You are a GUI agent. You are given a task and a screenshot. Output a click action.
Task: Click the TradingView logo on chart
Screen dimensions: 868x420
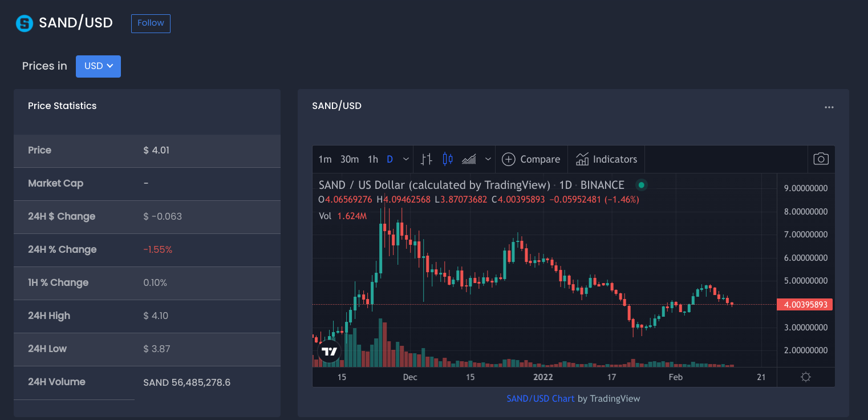(329, 352)
